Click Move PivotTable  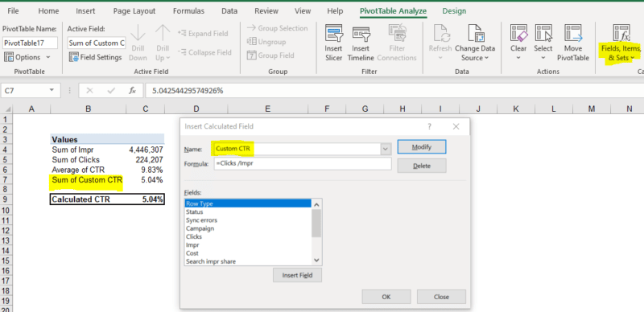coord(573,43)
